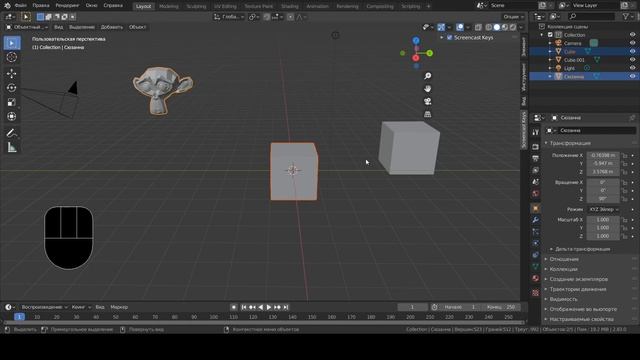
Task: Switch to the Modeling workspace tab
Action: point(169,7)
